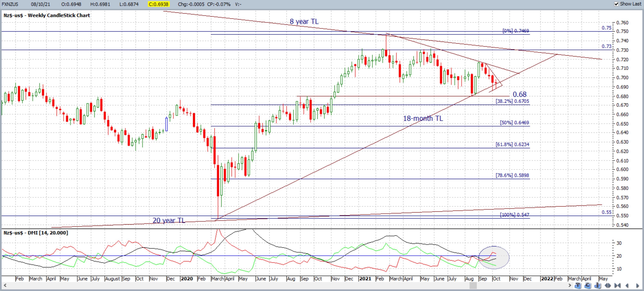Click the V:- volume field in header
Viewport: 644px width, 291px height.
pos(238,4)
